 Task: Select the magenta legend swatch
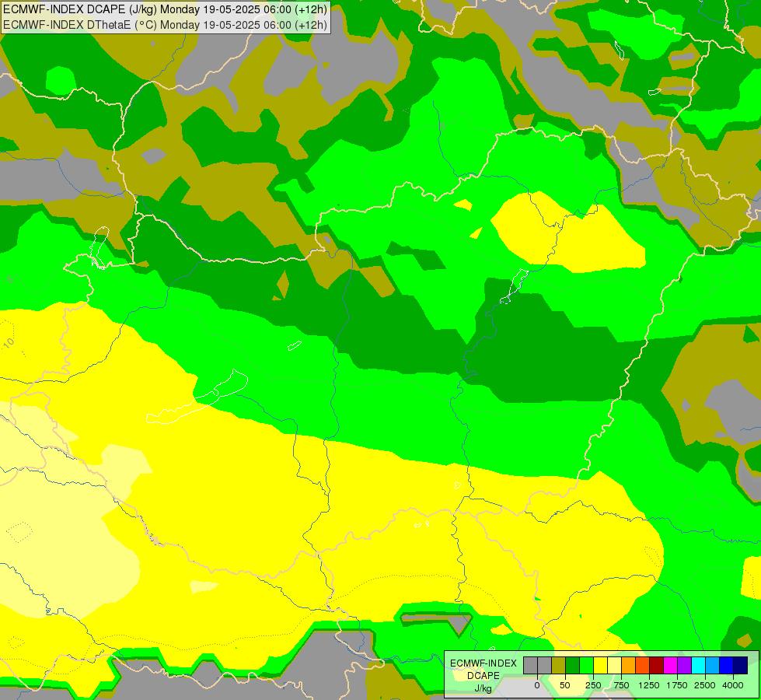pos(670,666)
